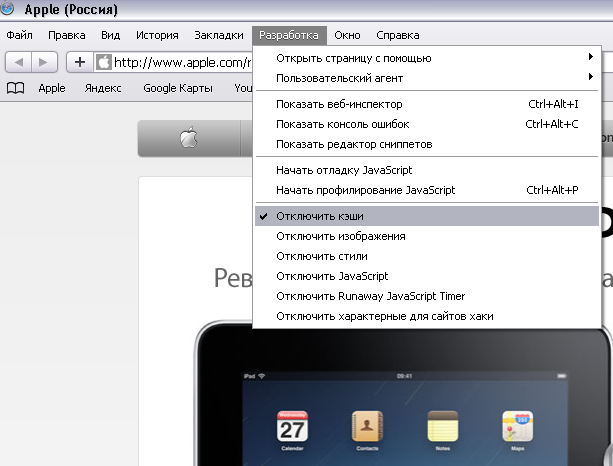Open bookmarks library book icon
This screenshot has height=466, width=613.
coord(16,88)
